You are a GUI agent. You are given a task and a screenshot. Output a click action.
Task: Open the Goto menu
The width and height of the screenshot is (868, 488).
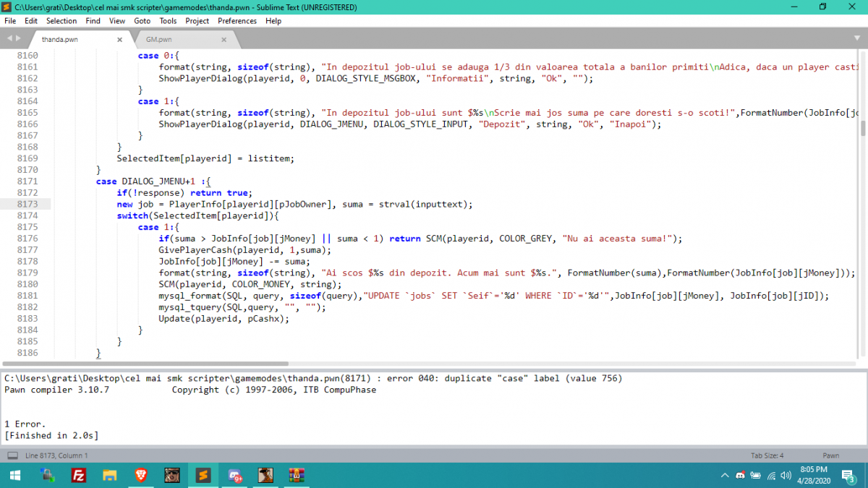(x=142, y=21)
